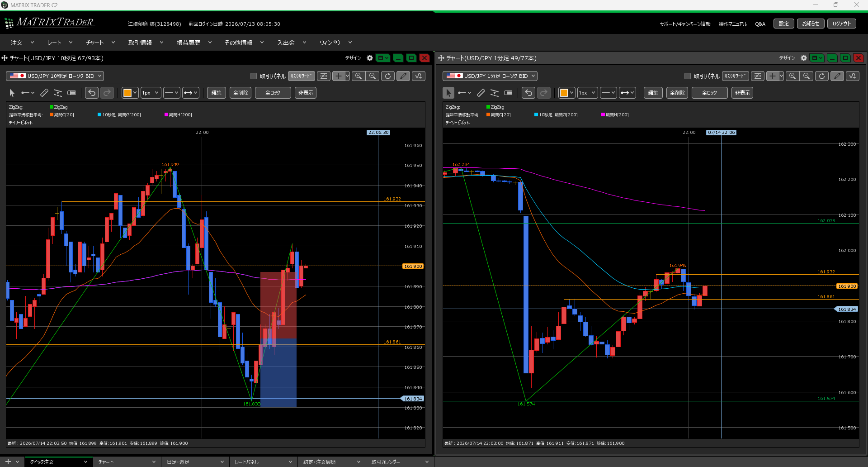Image resolution: width=868 pixels, height=467 pixels.
Task: Open the indicator add icon in the 1分足 chart
Action: [853, 76]
